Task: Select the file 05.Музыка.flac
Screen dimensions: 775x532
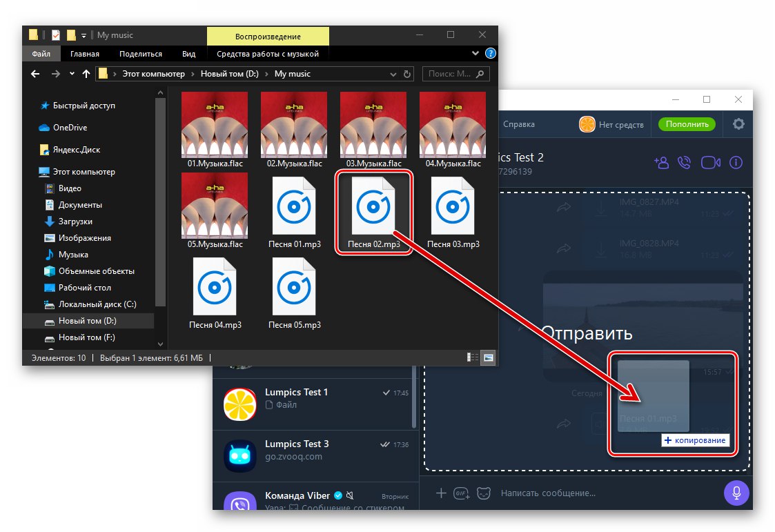Action: (215, 211)
